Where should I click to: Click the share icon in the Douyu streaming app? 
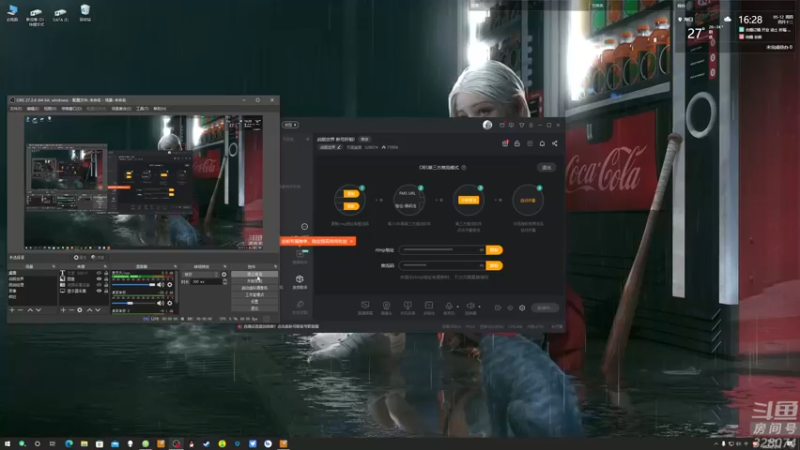coord(555,143)
